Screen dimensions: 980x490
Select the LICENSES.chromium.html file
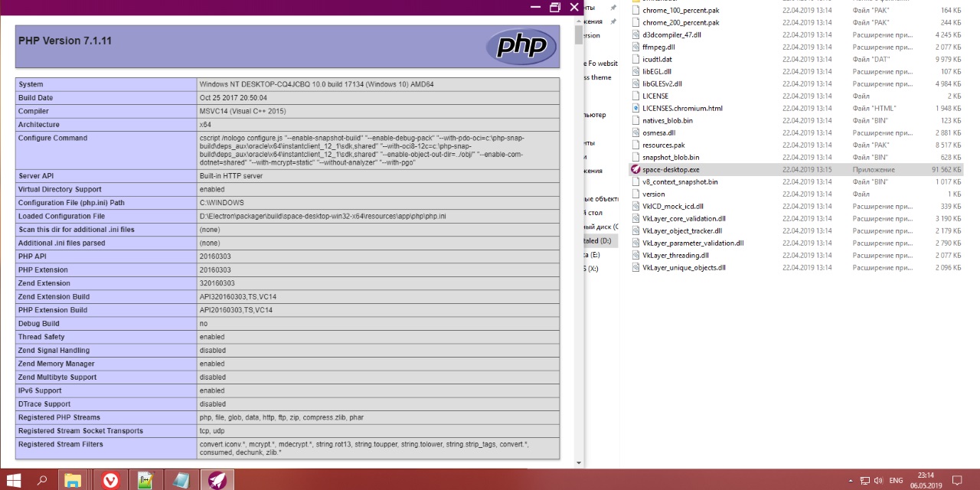[682, 108]
